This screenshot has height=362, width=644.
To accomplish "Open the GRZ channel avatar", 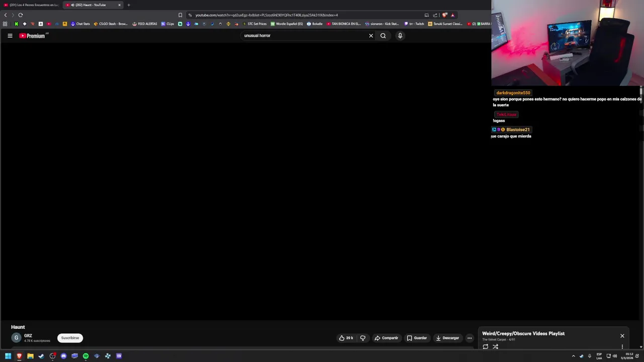I will (x=16, y=338).
